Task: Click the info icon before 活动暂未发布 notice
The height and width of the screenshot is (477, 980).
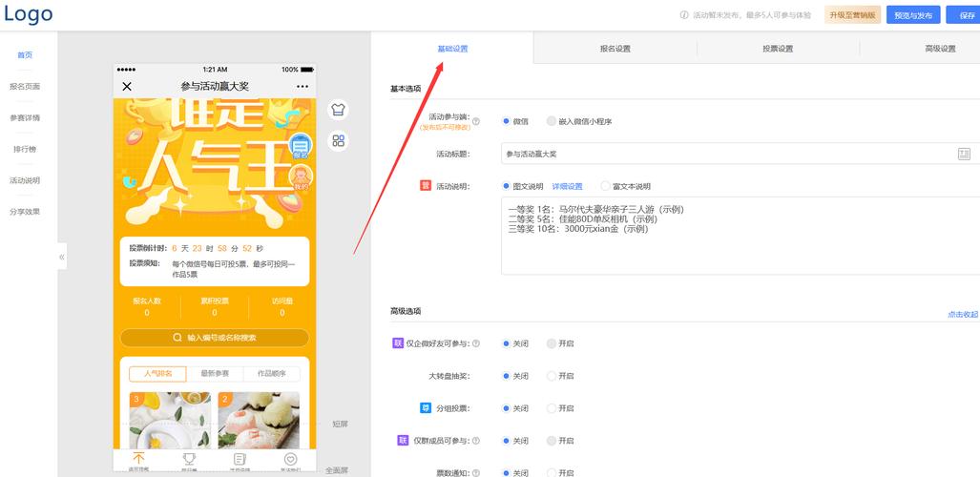Action: tap(684, 15)
